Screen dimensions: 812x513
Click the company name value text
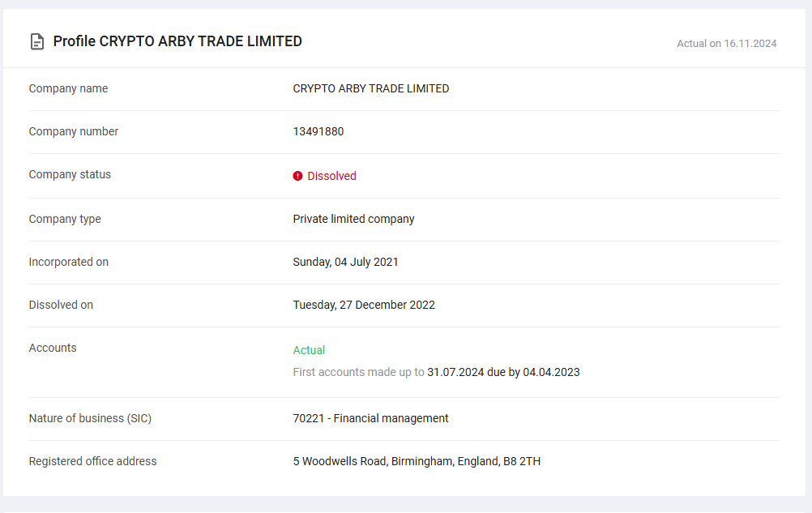click(x=370, y=88)
